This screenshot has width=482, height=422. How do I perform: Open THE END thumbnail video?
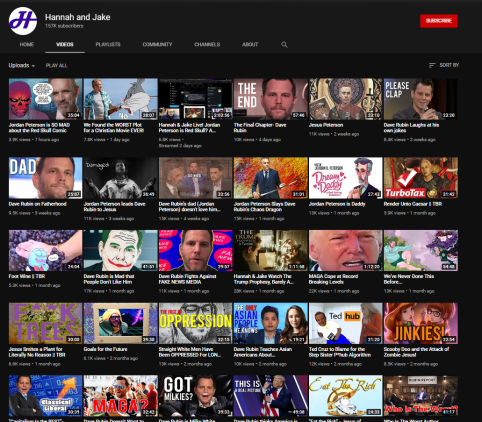[x=270, y=99]
